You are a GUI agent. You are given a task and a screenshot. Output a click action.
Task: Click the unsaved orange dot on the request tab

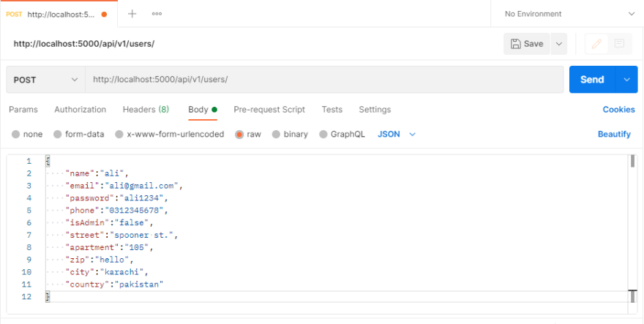pos(104,15)
